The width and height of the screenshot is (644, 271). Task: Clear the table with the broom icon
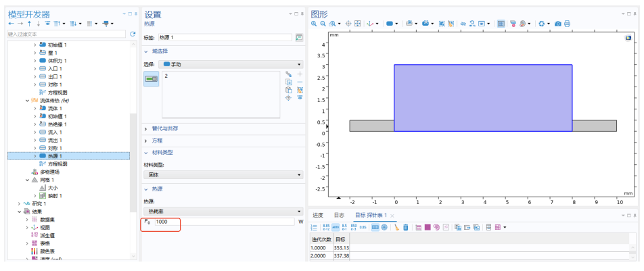396,227
